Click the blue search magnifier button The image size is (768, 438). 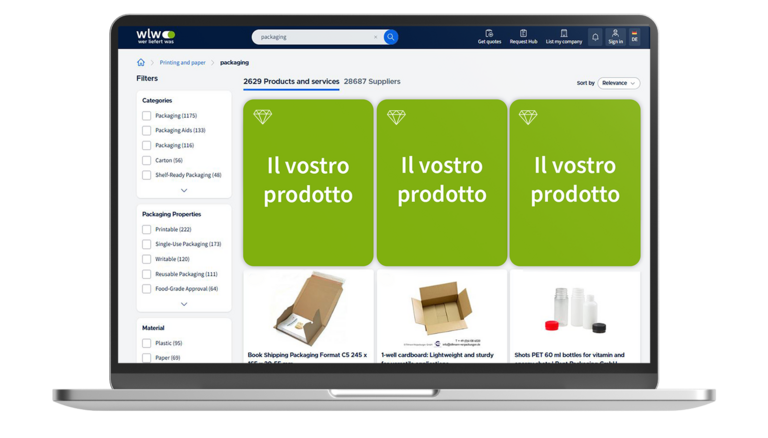391,37
